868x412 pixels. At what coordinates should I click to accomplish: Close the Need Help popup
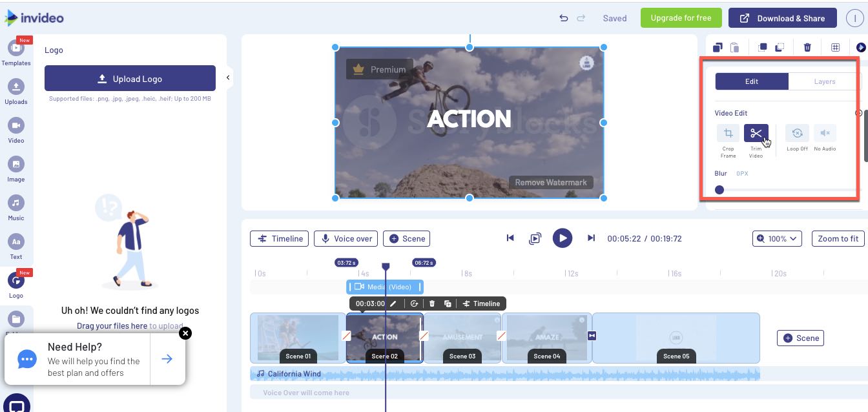185,333
